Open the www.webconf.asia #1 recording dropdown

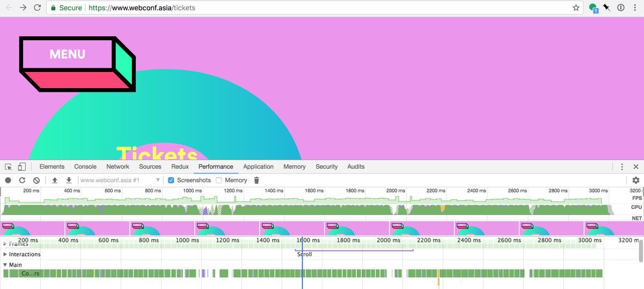pyautogui.click(x=120, y=180)
